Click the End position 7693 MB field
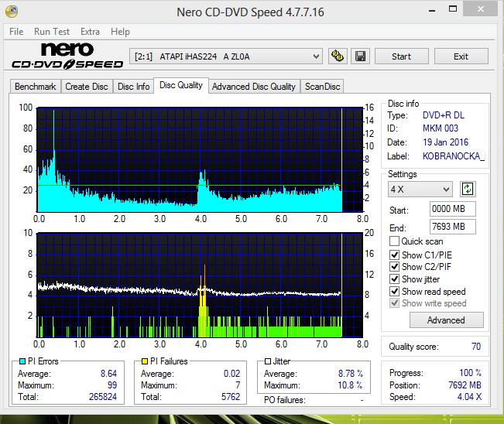The image size is (504, 424). (452, 227)
